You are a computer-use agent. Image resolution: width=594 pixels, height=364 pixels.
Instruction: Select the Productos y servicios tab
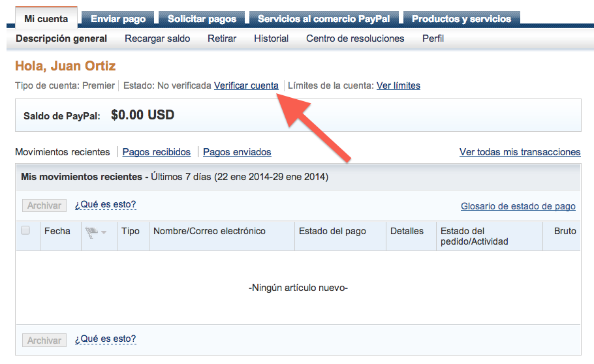coord(461,19)
